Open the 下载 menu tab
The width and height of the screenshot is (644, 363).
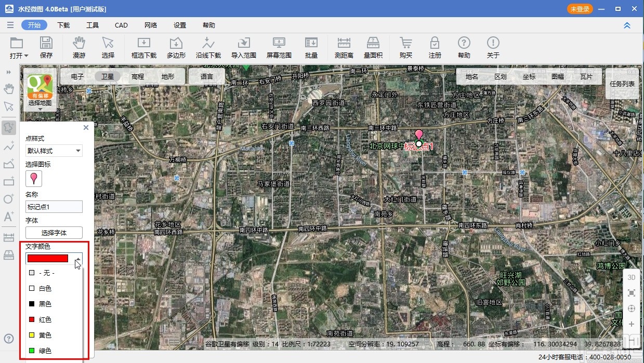pyautogui.click(x=63, y=25)
